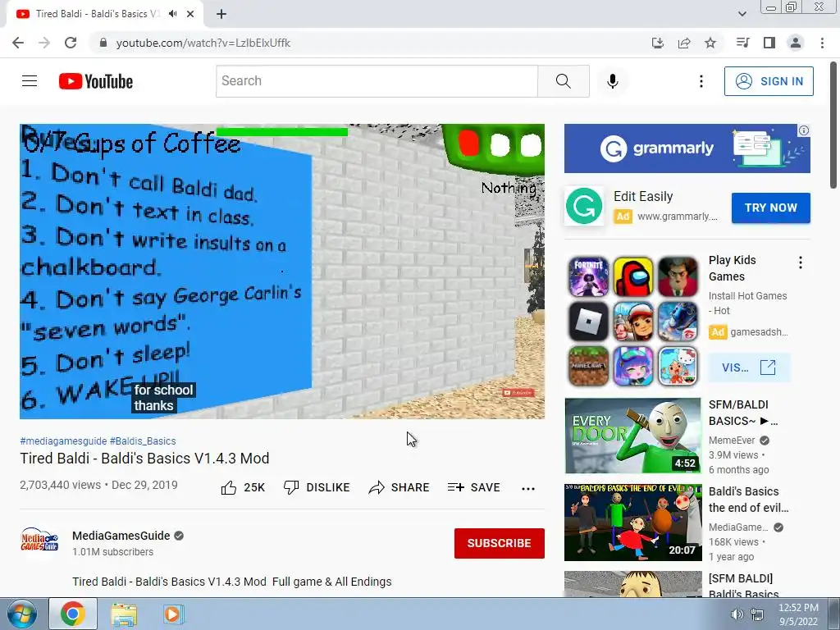Select the Tired Baldi browser tab
The height and width of the screenshot is (630, 840).
click(105, 14)
